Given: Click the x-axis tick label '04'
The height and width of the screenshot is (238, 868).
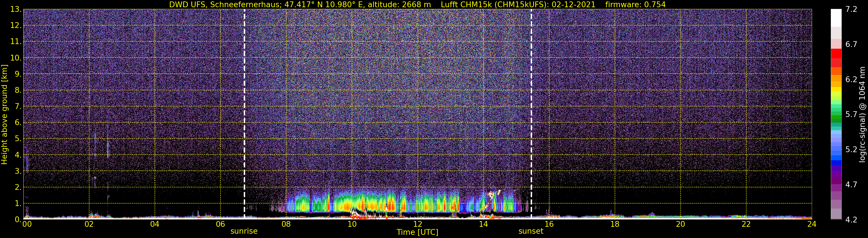Looking at the screenshot, I should click(155, 224).
